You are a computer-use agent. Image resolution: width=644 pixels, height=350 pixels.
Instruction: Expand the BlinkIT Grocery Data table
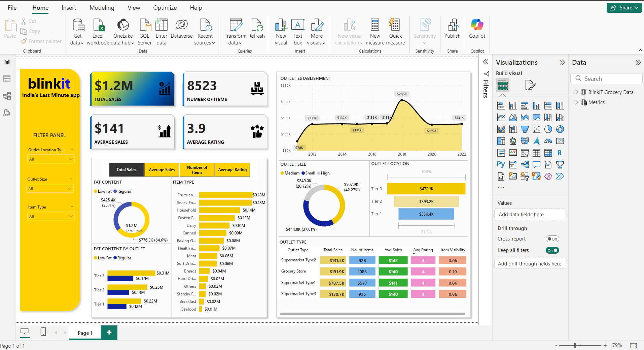[x=576, y=92]
